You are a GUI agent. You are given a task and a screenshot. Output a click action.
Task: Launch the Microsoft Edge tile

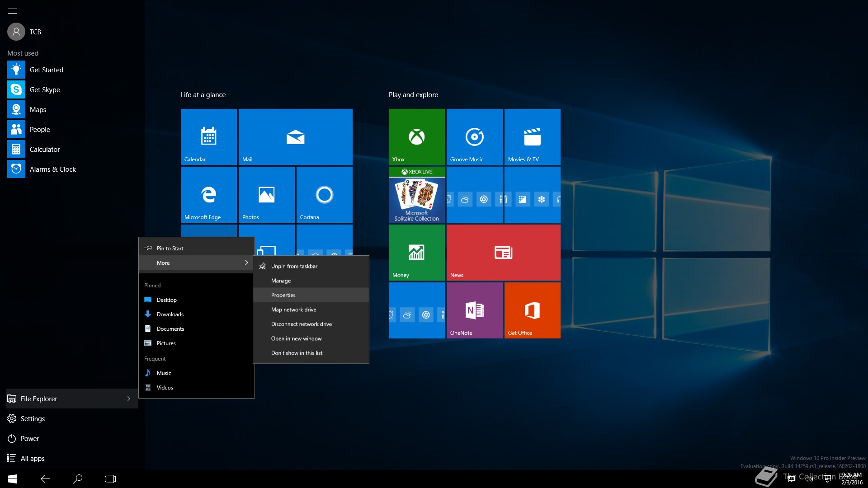pyautogui.click(x=209, y=195)
